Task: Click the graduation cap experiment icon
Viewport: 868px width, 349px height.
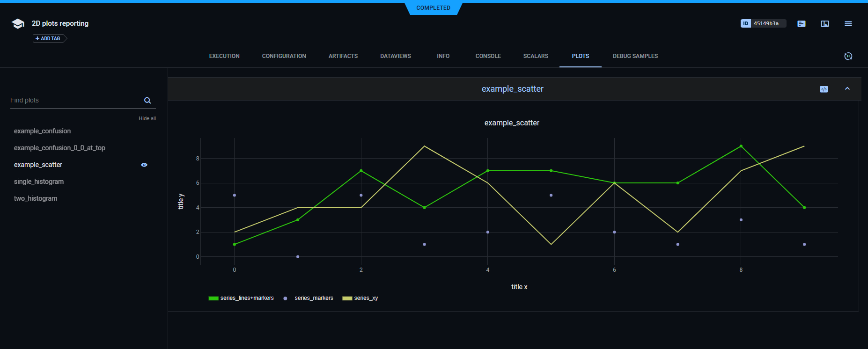Action: [18, 24]
